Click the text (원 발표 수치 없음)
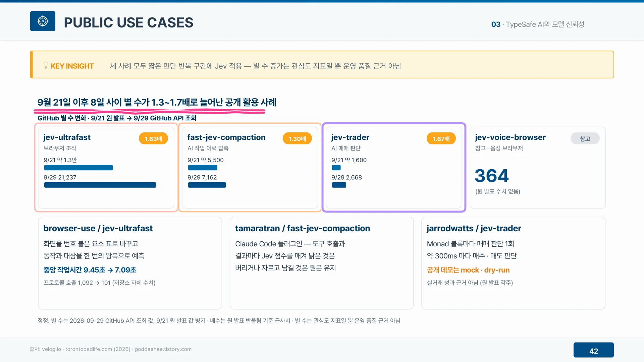The width and height of the screenshot is (644, 362). [498, 191]
